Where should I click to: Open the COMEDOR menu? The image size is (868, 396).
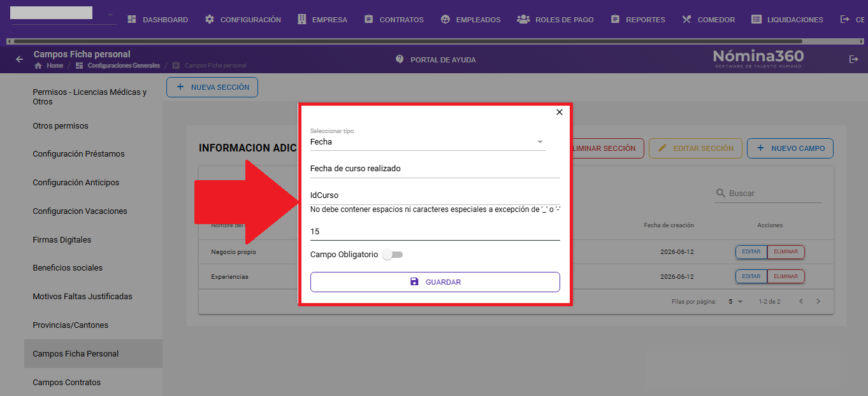pos(708,20)
